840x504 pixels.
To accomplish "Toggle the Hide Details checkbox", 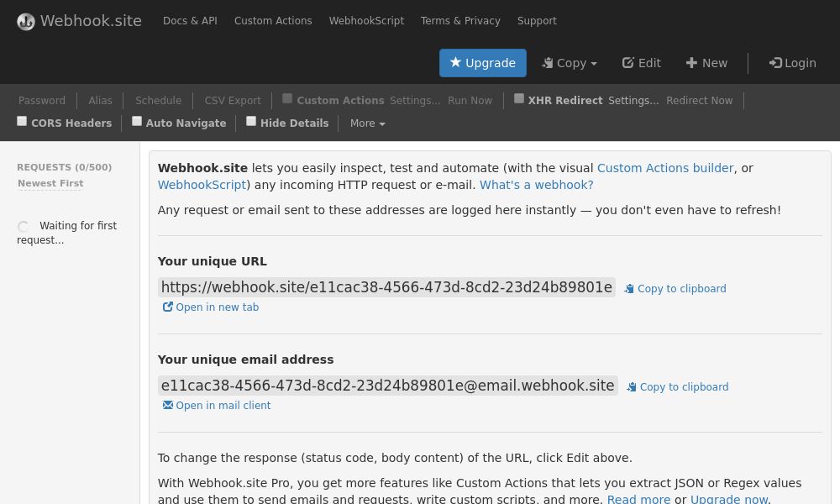I will [251, 121].
